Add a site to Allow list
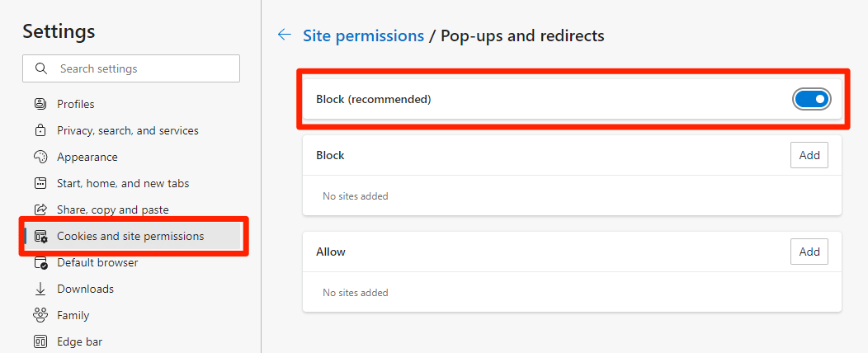 (x=809, y=252)
